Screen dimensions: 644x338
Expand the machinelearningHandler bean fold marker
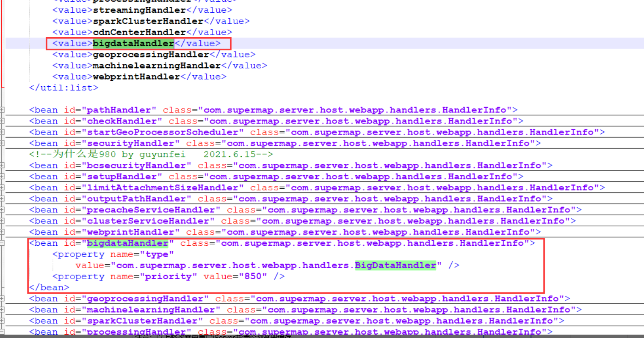point(2,310)
